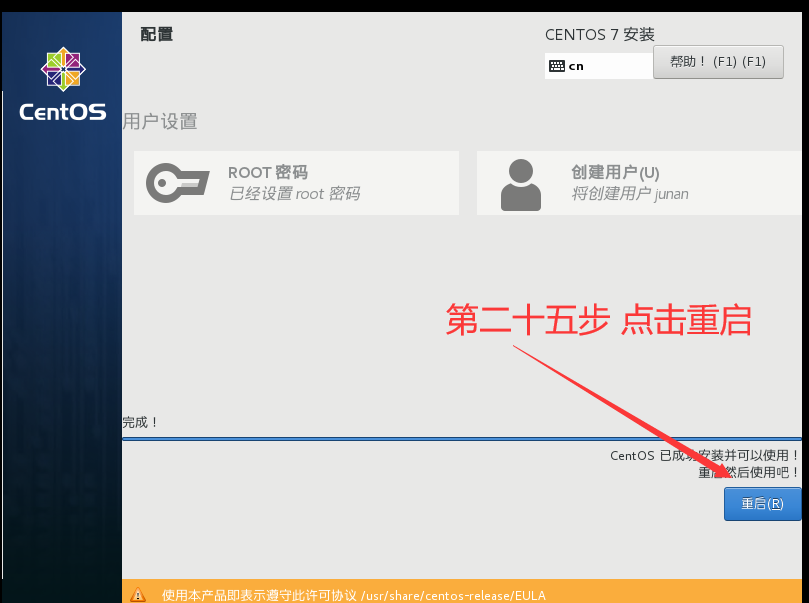Click the 用户设置 section heading
This screenshot has height=603, width=809.
(160, 122)
